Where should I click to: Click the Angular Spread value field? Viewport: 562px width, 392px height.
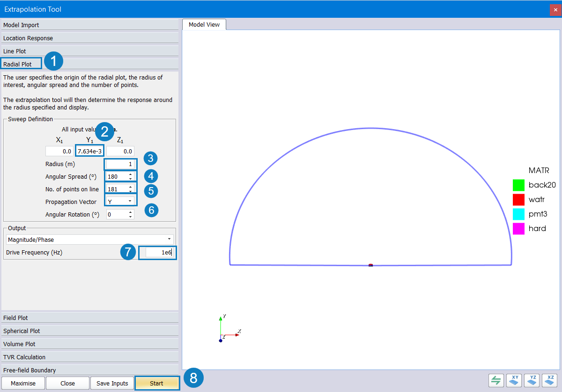click(x=117, y=177)
